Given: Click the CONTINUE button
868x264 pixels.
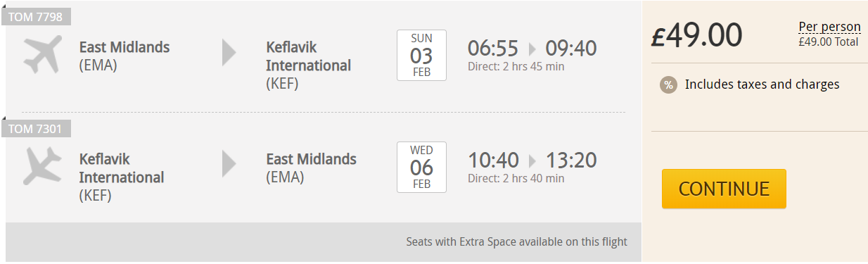Looking at the screenshot, I should coord(724,189).
